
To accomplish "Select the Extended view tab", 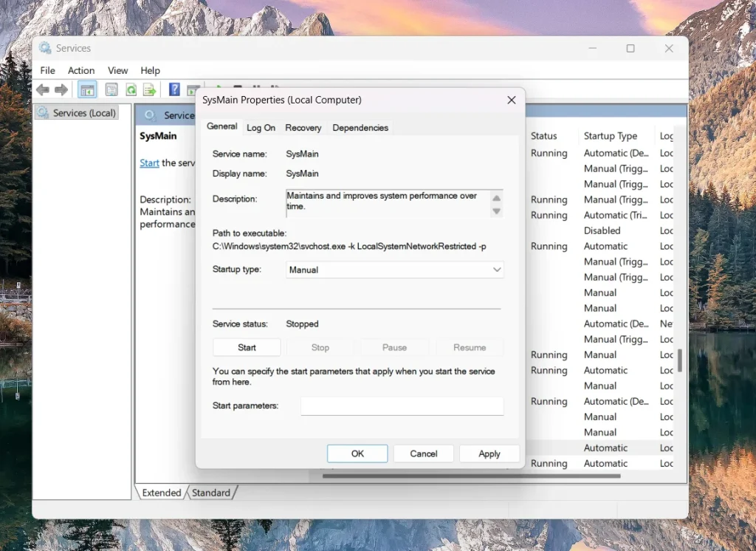I will [161, 493].
